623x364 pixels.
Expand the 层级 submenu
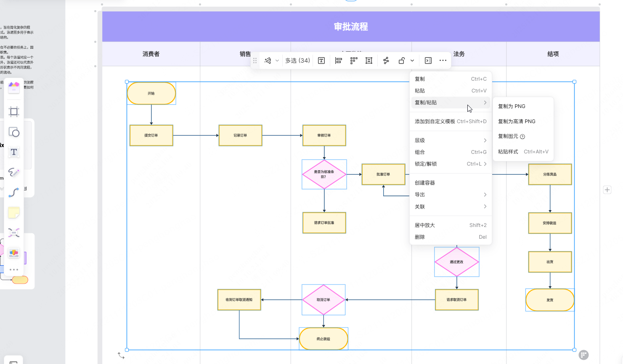click(451, 140)
